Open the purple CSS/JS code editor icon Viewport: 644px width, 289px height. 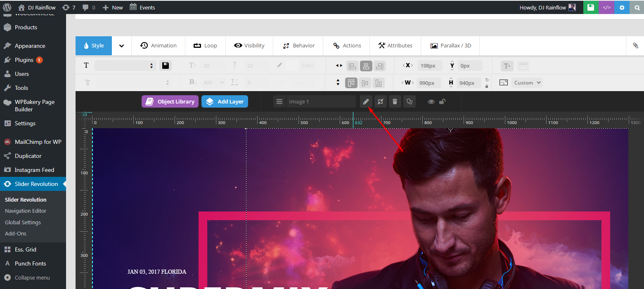coord(606,7)
